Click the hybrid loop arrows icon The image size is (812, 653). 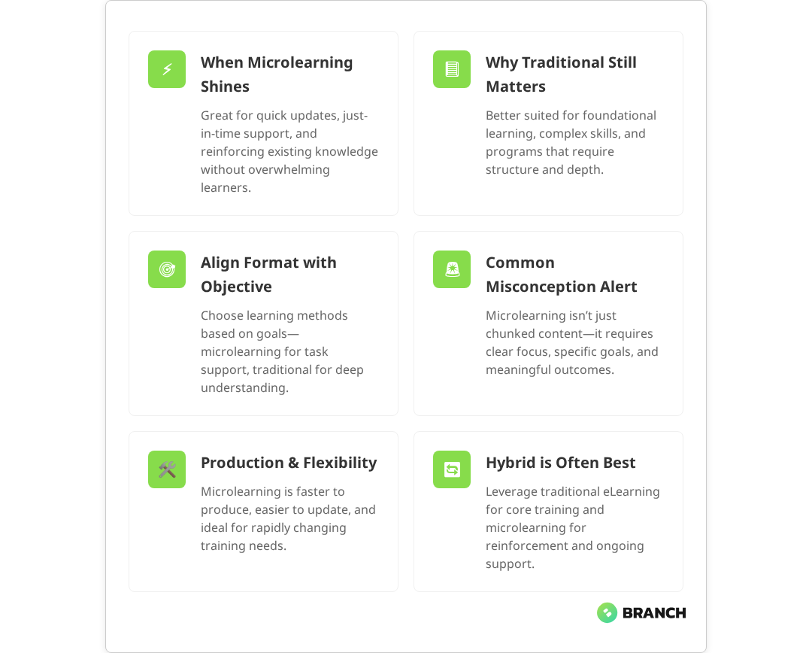click(452, 469)
